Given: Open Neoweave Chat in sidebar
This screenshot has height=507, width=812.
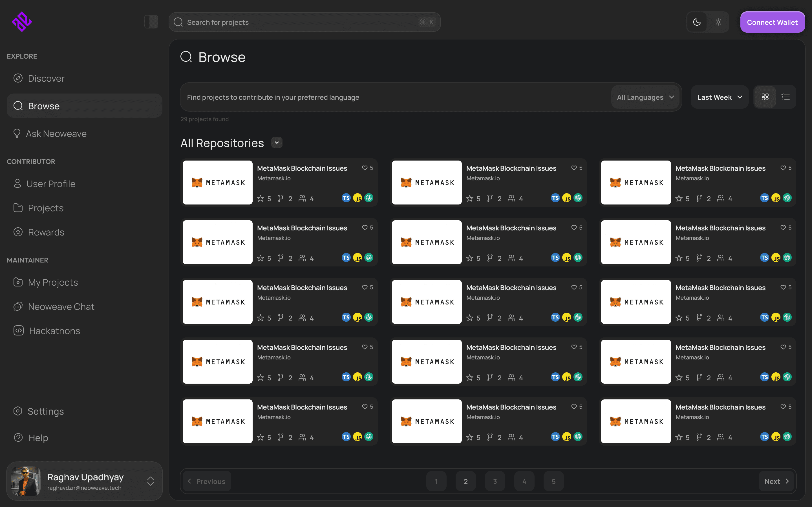Looking at the screenshot, I should point(61,306).
